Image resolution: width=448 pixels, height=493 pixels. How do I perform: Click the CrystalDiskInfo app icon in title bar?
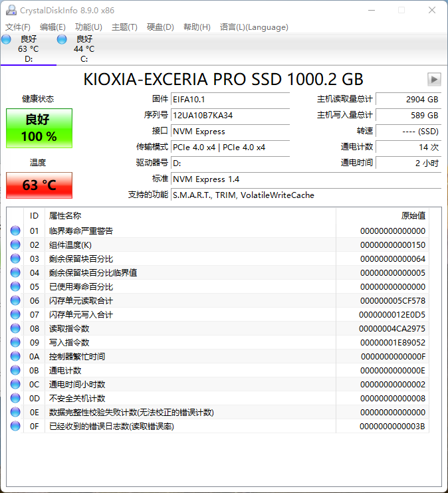pyautogui.click(x=11, y=10)
